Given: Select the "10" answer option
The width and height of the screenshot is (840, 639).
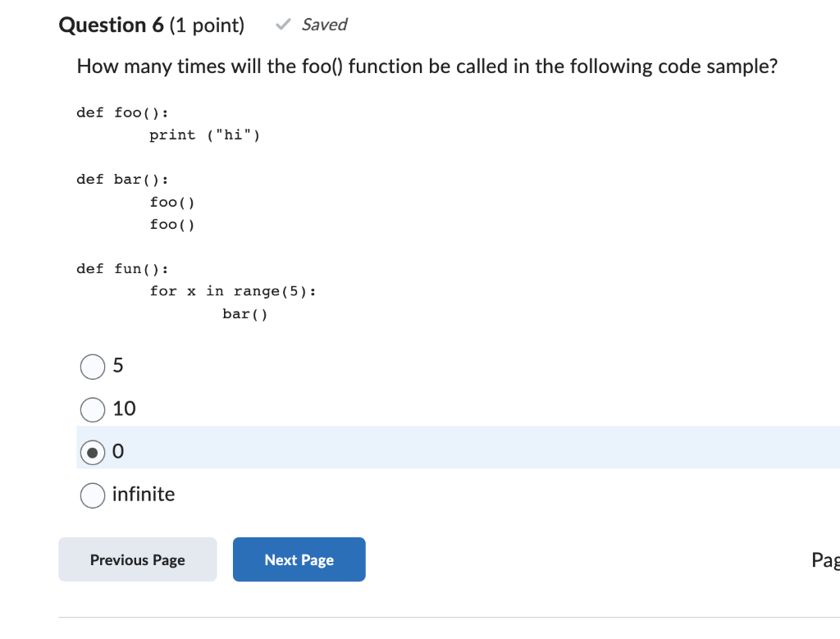Looking at the screenshot, I should click(x=93, y=409).
